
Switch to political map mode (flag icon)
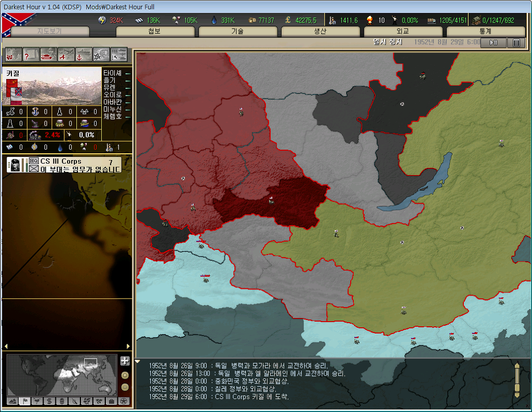click(25, 401)
